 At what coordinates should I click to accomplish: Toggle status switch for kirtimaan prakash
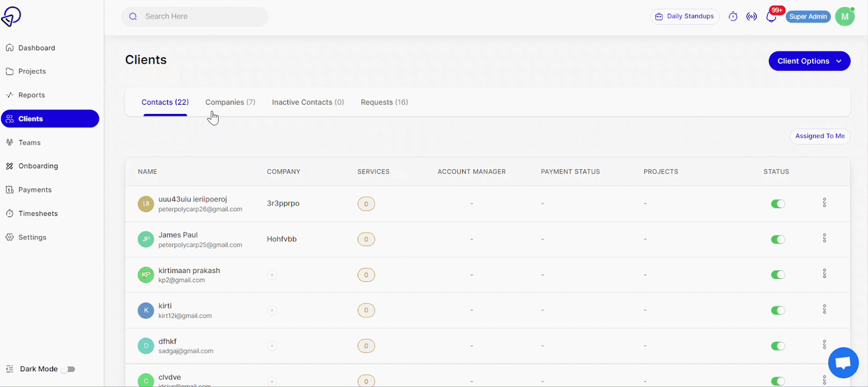click(x=778, y=275)
